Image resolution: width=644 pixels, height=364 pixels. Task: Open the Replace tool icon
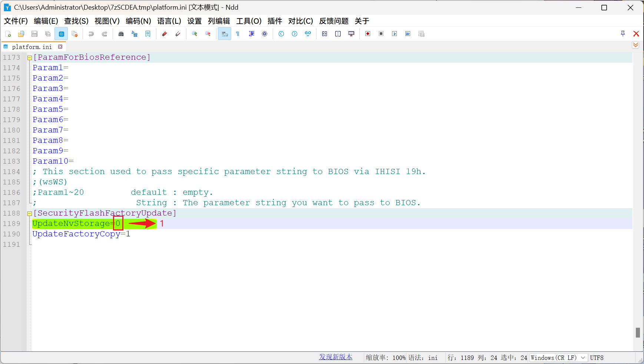click(135, 34)
